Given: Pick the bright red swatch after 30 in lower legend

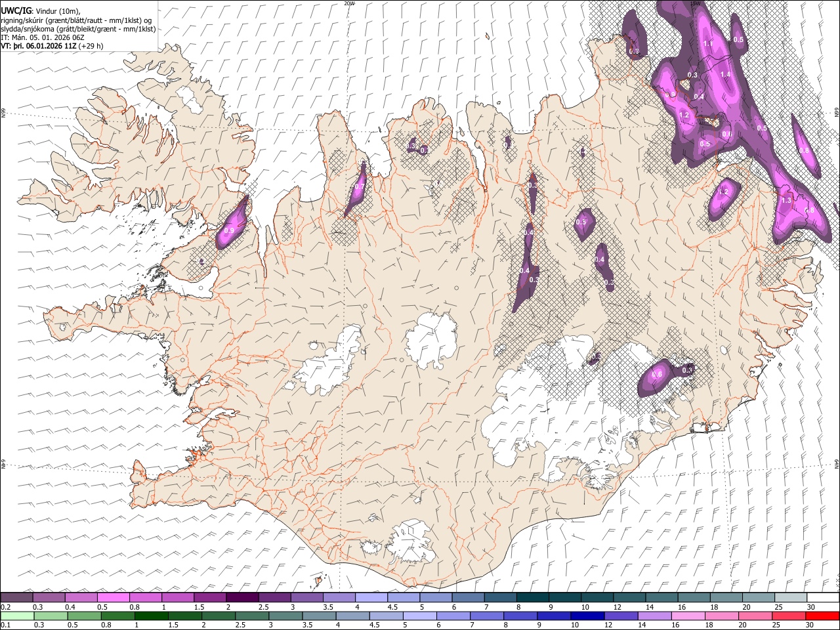Looking at the screenshot, I should click(x=822, y=616).
